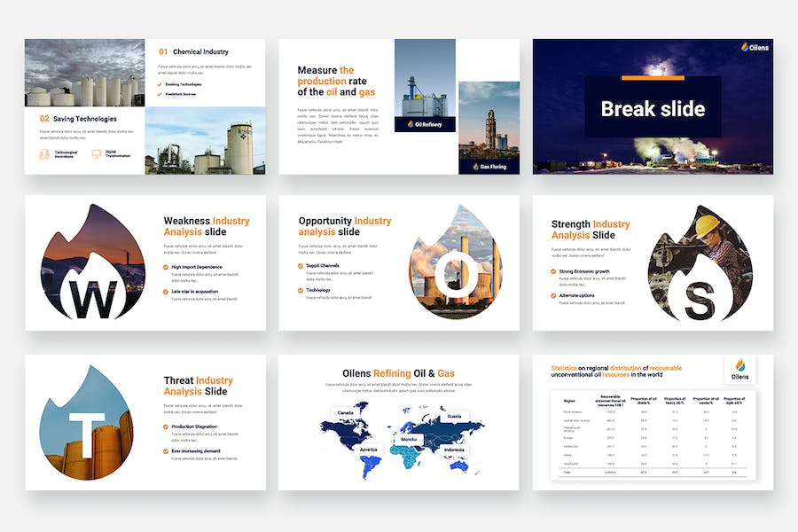The image size is (798, 532).
Task: Select the flame-shaped O graphic
Action: [x=455, y=262]
